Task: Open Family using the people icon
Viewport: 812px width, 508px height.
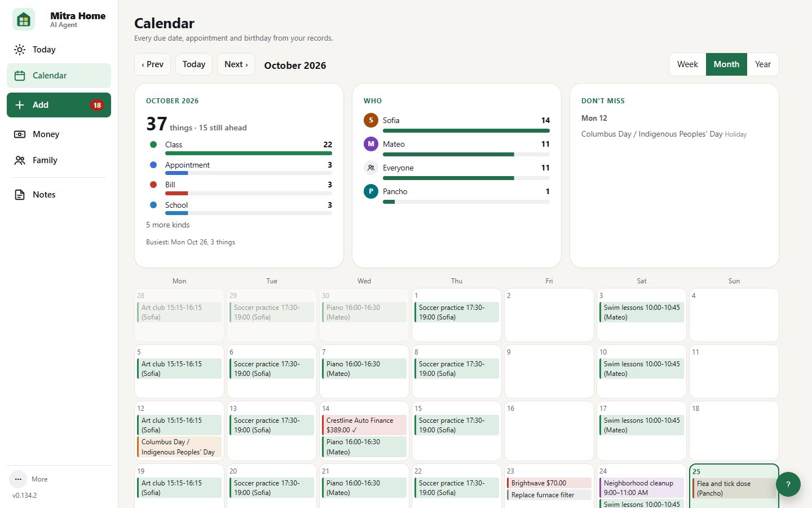Action: click(x=20, y=160)
